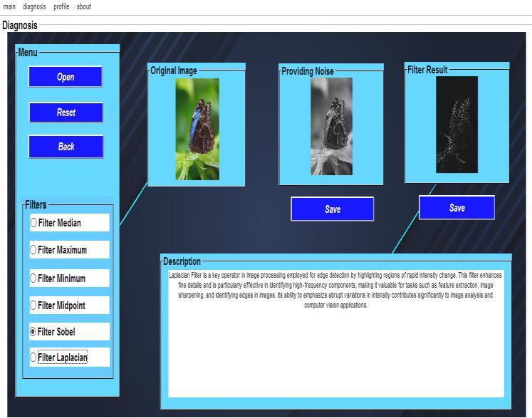Screen dimensions: 532x418
Task: Click the 'Filters' group label
Action: (36, 204)
